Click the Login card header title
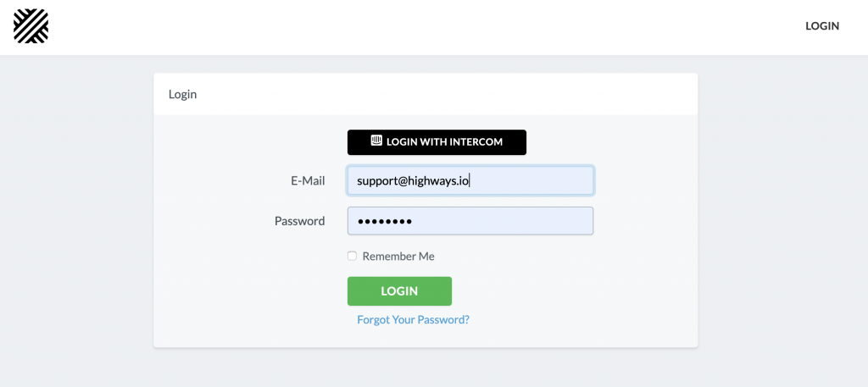 pyautogui.click(x=183, y=95)
